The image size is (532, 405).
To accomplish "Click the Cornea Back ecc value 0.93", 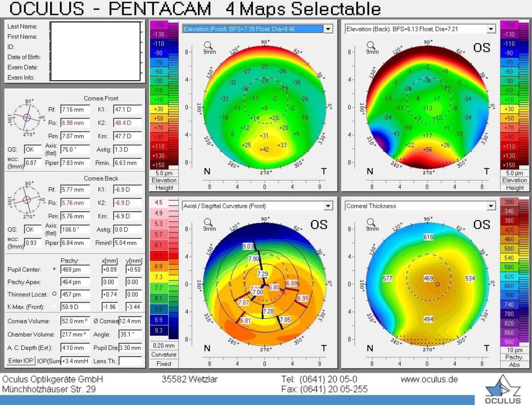I will (33, 243).
